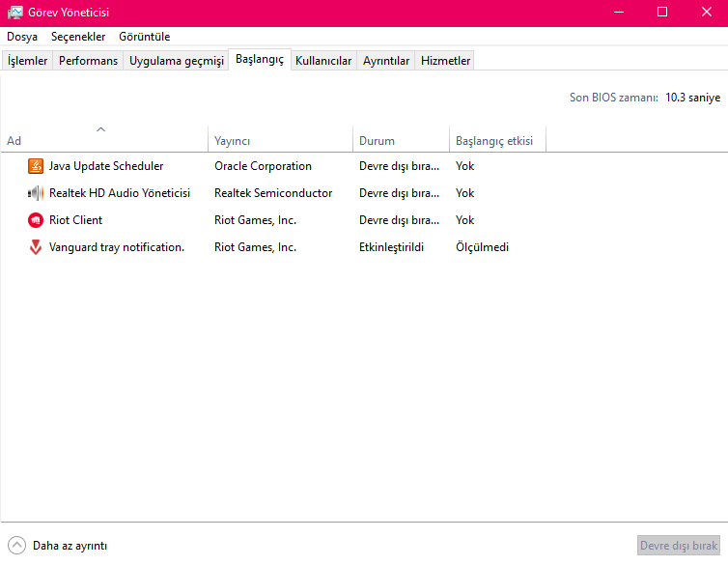Select the Başlangıç tab

[260, 60]
